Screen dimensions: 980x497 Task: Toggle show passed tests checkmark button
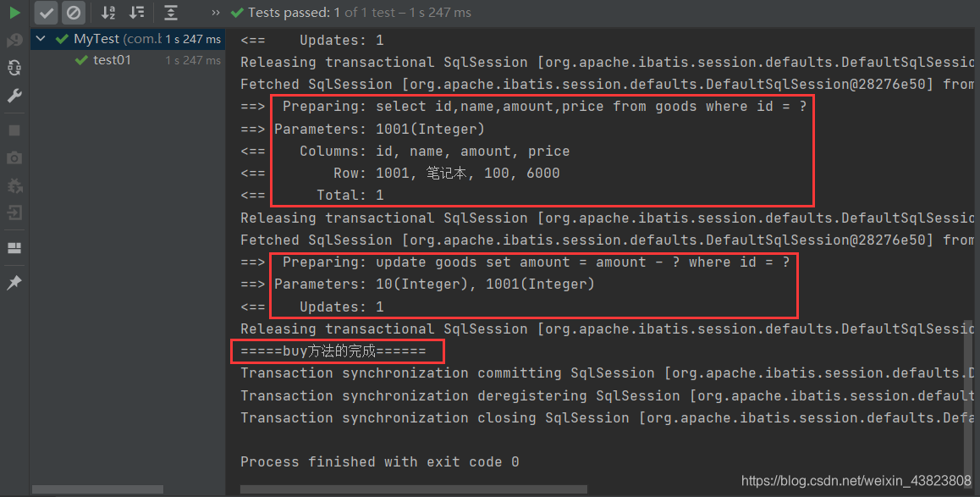pos(47,13)
